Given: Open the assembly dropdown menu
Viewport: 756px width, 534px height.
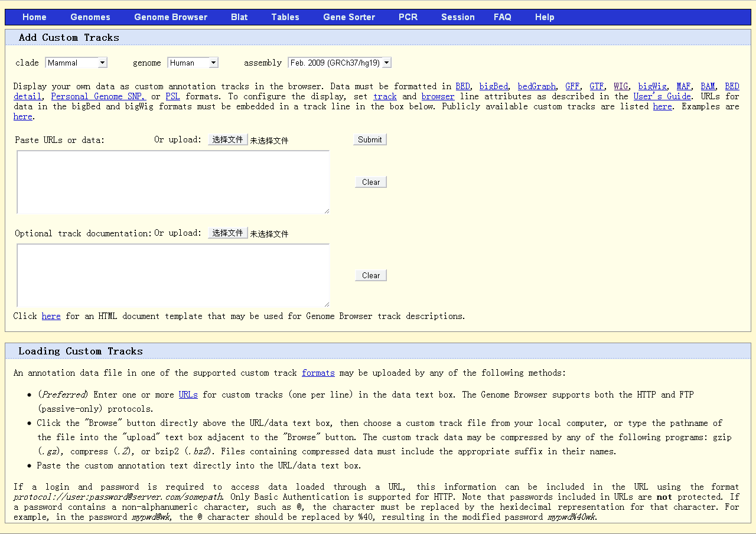Looking at the screenshot, I should pos(339,63).
